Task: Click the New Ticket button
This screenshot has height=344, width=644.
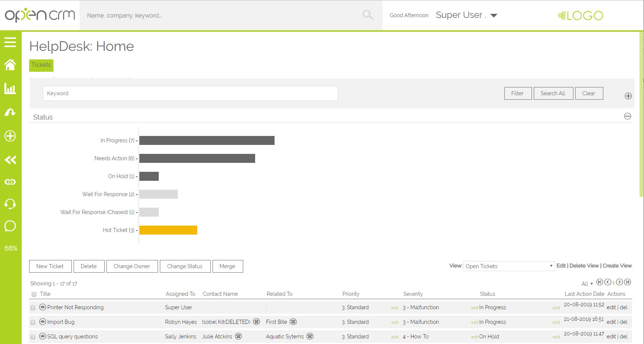Action: [50, 266]
